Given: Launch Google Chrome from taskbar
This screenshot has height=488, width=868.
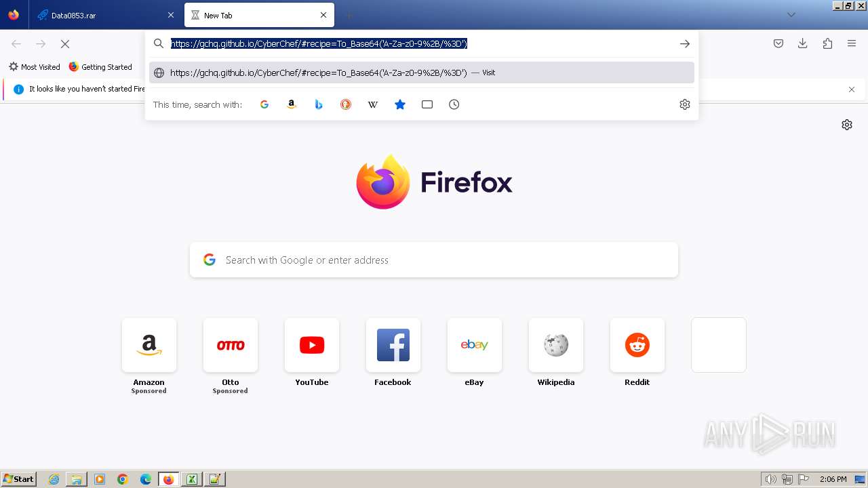Looking at the screenshot, I should tap(123, 479).
